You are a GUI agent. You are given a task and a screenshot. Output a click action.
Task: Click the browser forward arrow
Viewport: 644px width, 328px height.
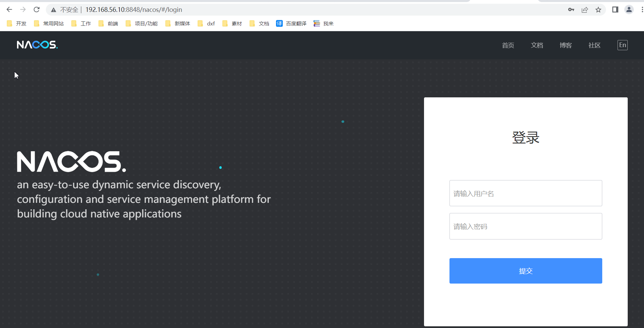point(23,9)
